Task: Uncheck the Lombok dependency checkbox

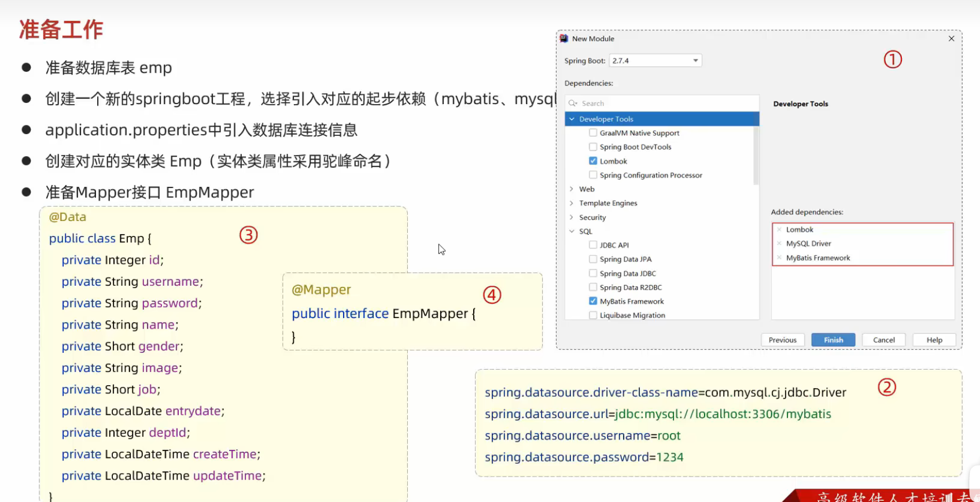Action: click(x=593, y=161)
